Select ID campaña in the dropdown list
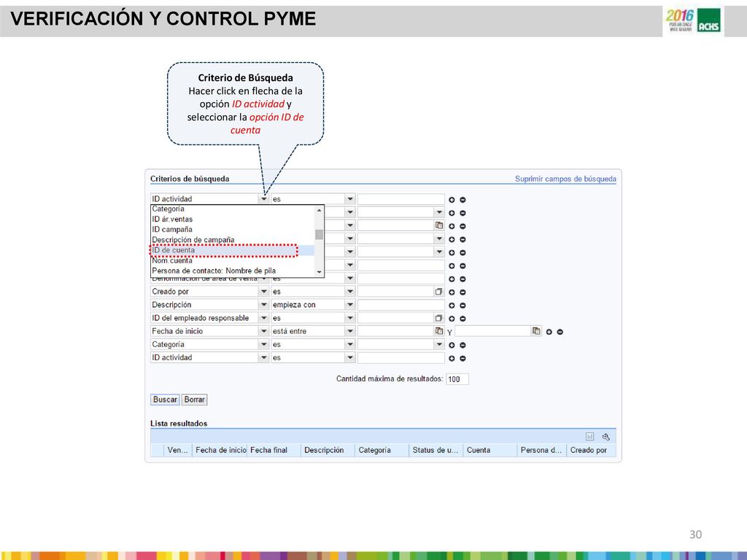The width and height of the screenshot is (747, 560). (233, 230)
